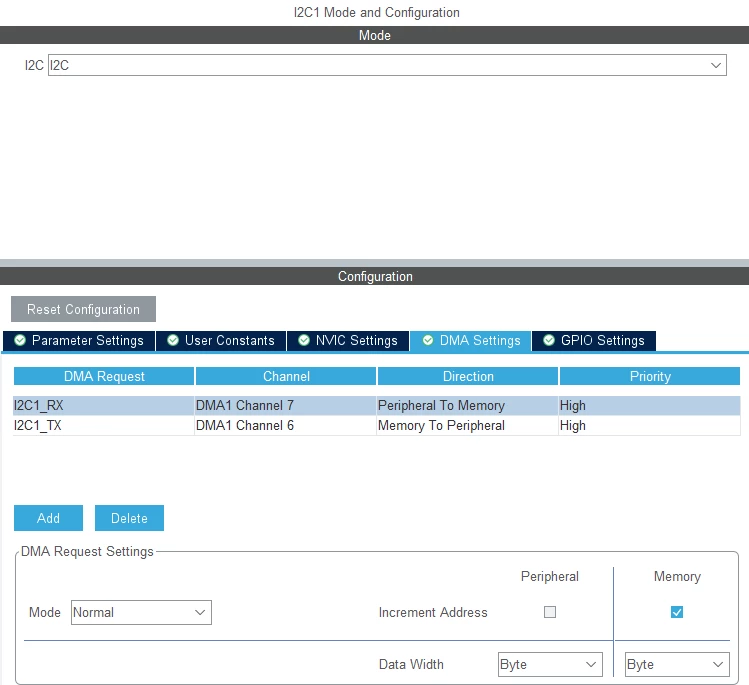Click the NVIC Settings green check icon
This screenshot has width=749, height=685.
pos(304,340)
